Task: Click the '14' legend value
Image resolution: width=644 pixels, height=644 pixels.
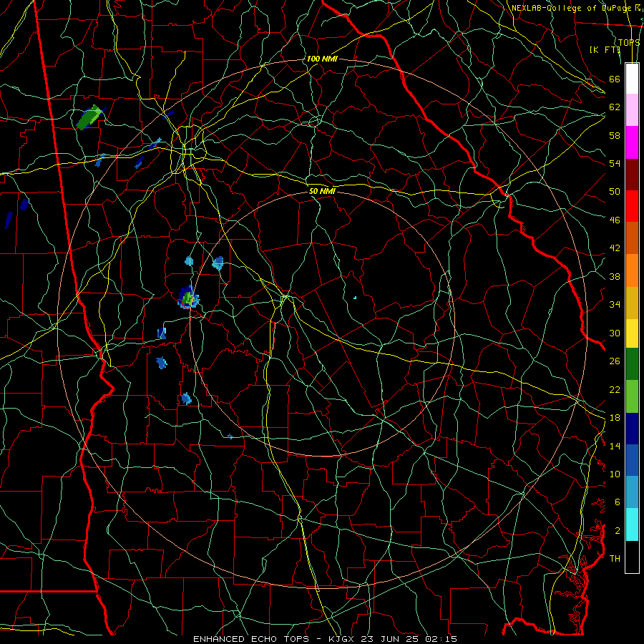Action: 615,446
